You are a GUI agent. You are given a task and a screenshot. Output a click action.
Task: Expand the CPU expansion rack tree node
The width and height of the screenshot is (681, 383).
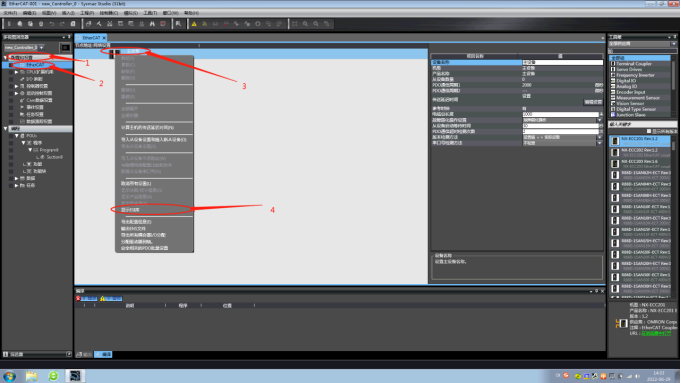(x=17, y=72)
